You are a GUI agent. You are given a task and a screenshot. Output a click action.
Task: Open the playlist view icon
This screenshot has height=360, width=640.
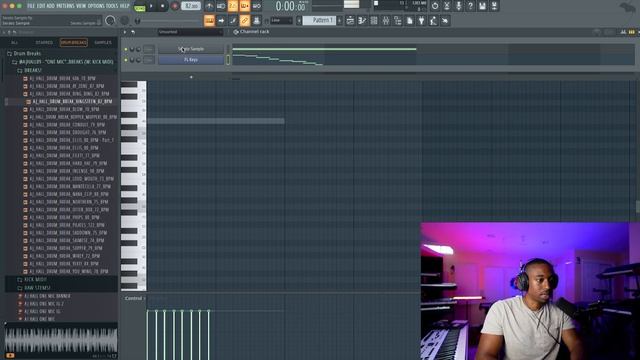pyautogui.click(x=350, y=20)
